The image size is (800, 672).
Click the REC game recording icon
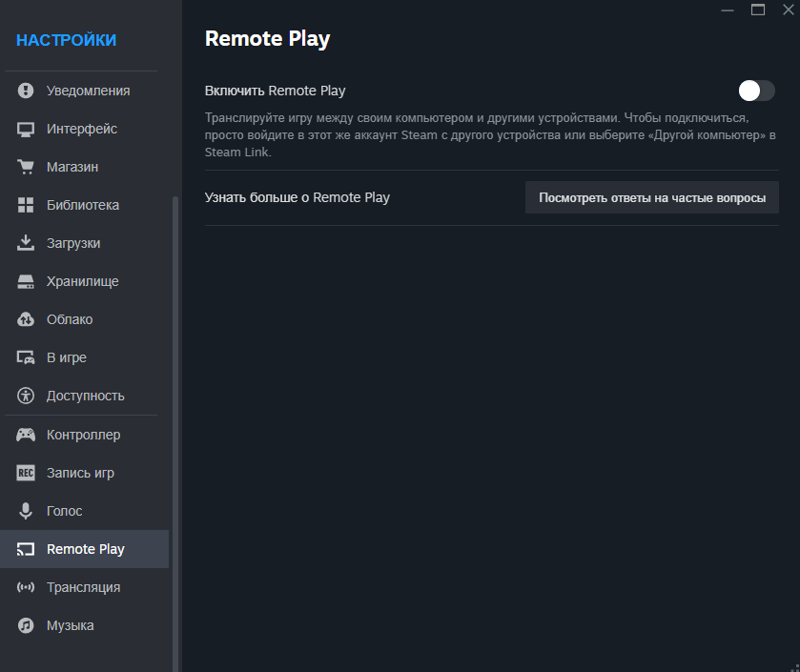[27, 473]
